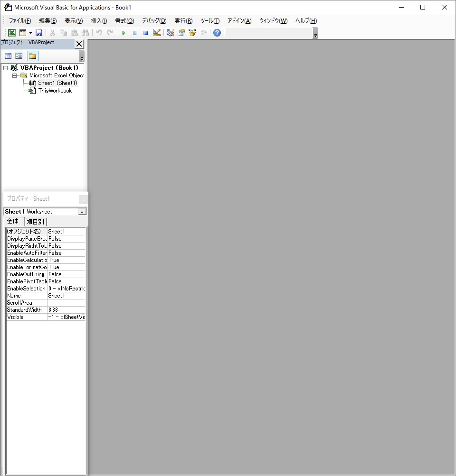The width and height of the screenshot is (456, 476).
Task: Click the Reset (stop) icon on toolbar
Action: tap(145, 32)
